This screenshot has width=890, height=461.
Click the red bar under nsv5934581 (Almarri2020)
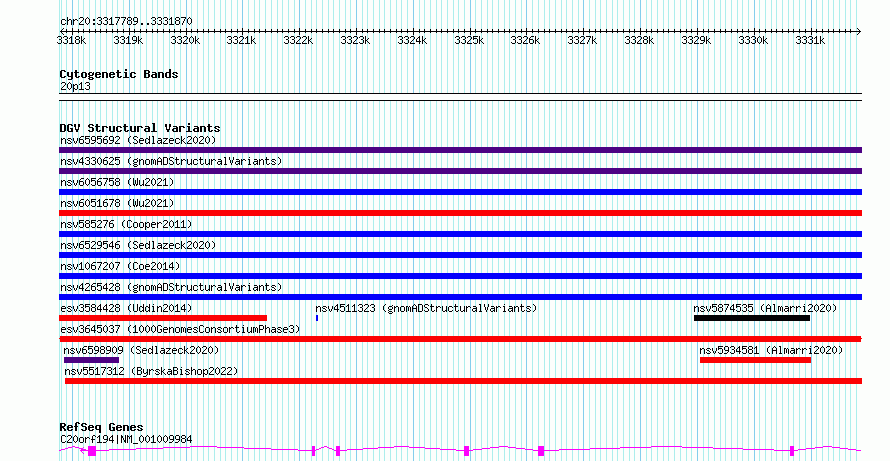click(755, 360)
